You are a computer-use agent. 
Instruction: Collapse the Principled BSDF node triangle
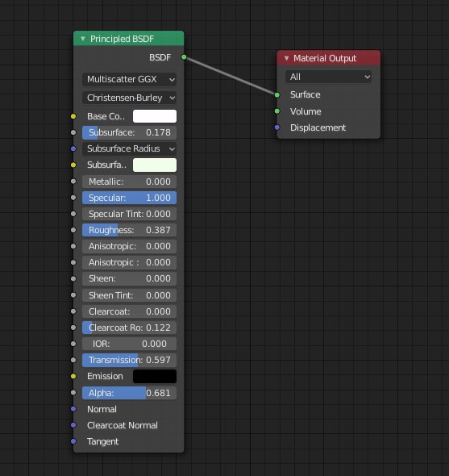(83, 39)
